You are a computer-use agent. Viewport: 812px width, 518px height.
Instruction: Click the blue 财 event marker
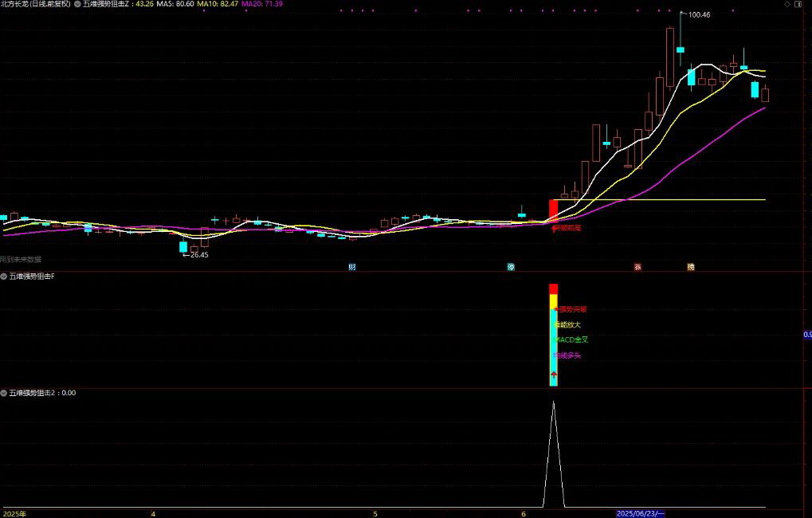point(351,267)
